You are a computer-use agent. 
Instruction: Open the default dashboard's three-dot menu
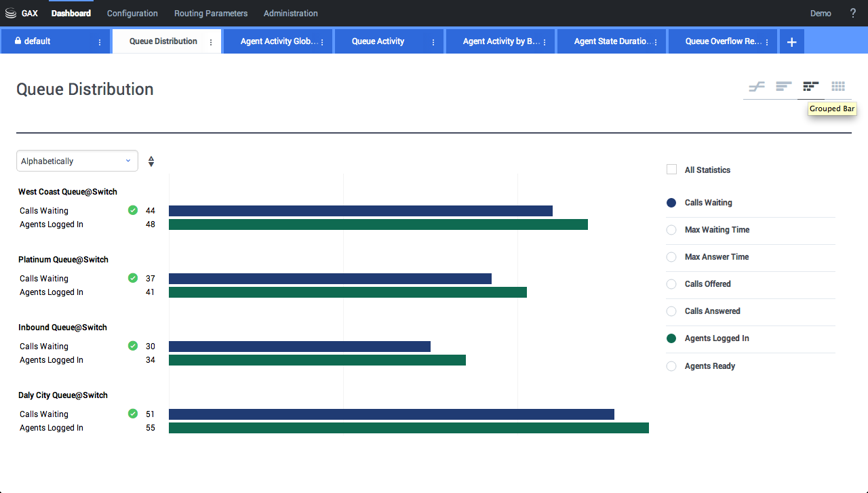99,41
